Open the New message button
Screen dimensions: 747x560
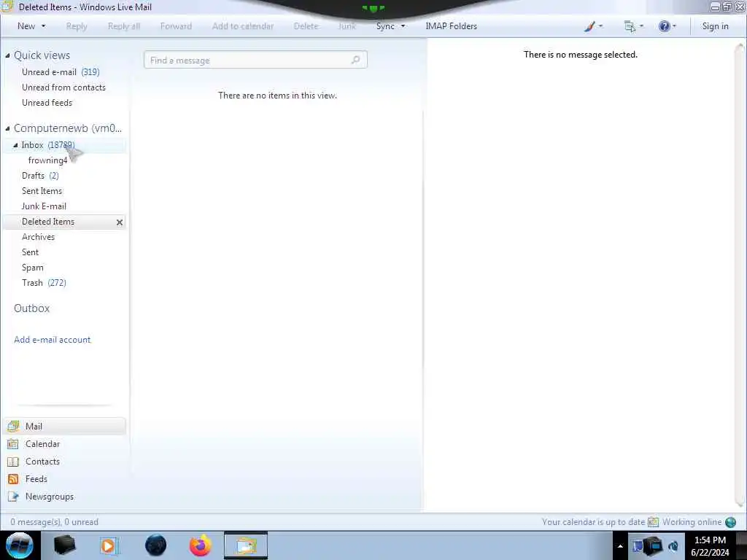pos(26,26)
